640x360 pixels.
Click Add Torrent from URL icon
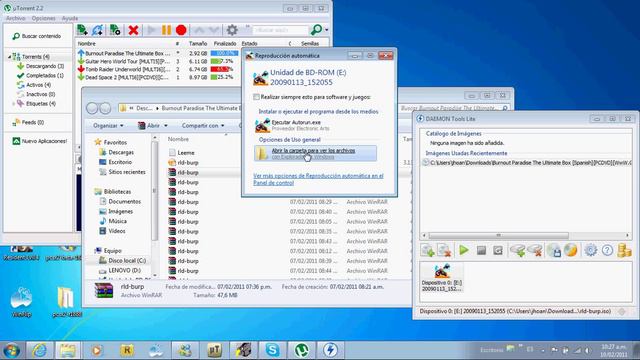coord(98,30)
